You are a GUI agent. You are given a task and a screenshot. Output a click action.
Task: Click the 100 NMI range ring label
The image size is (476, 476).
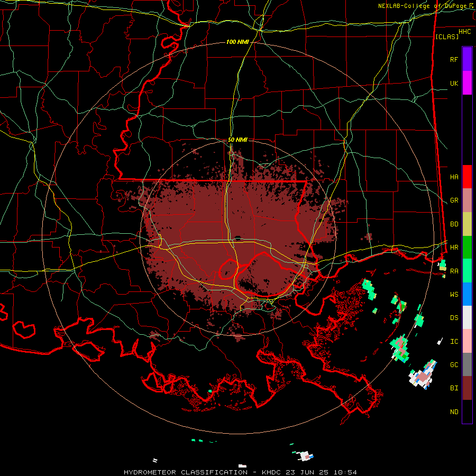click(x=237, y=42)
